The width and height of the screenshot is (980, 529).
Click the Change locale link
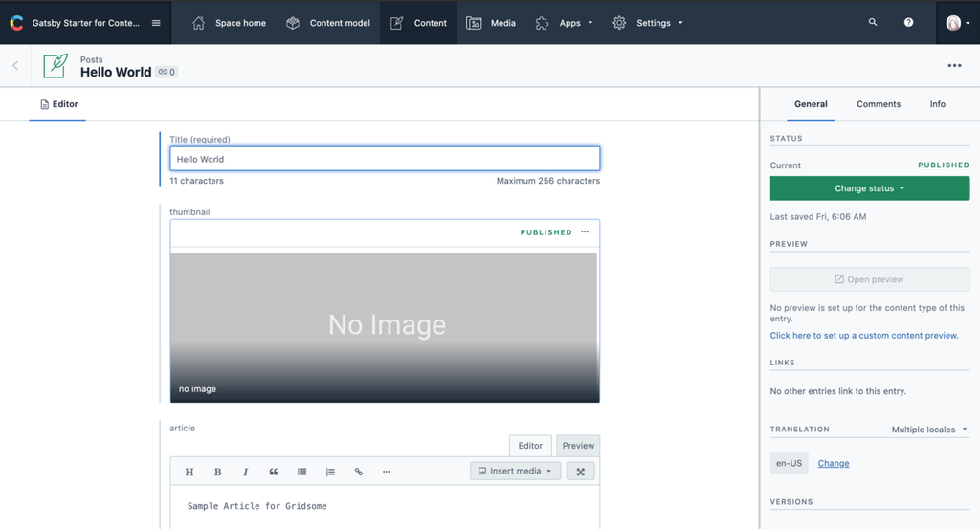click(x=833, y=463)
